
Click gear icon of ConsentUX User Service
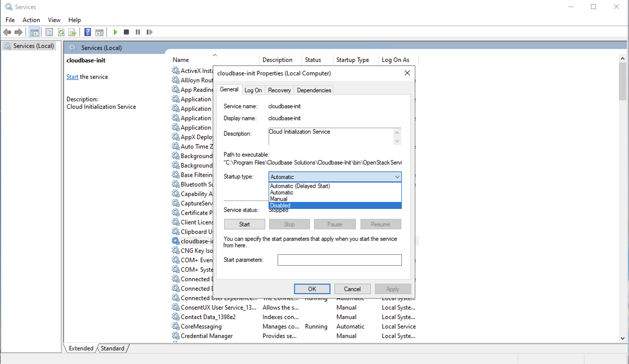[x=176, y=307]
